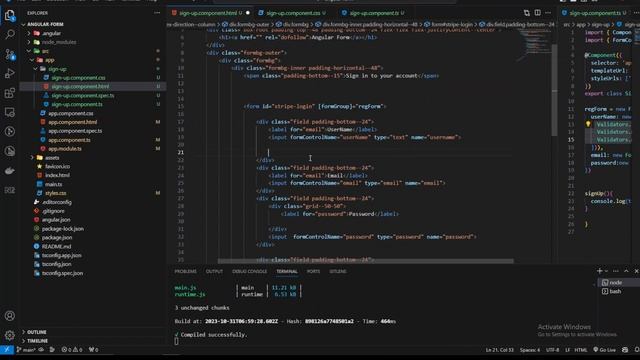This screenshot has height=360, width=640.
Task: Change end of line sequence LF
Action: point(567,350)
